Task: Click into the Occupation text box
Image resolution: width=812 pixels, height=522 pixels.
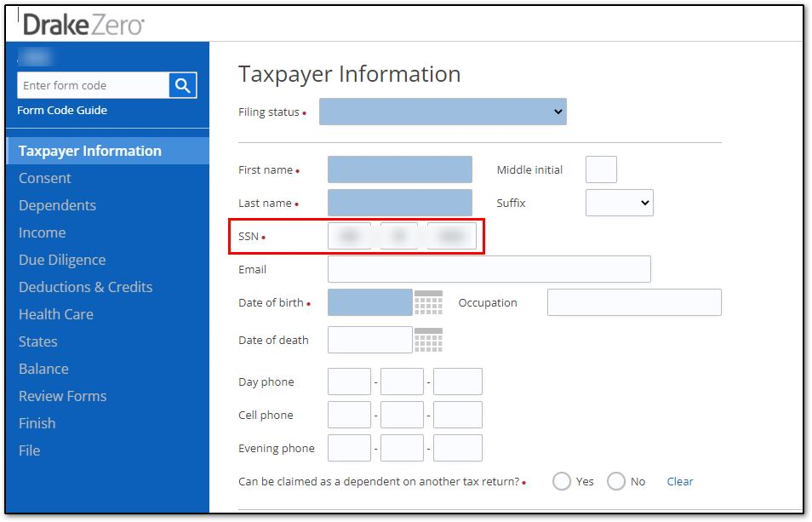Action: pos(633,302)
